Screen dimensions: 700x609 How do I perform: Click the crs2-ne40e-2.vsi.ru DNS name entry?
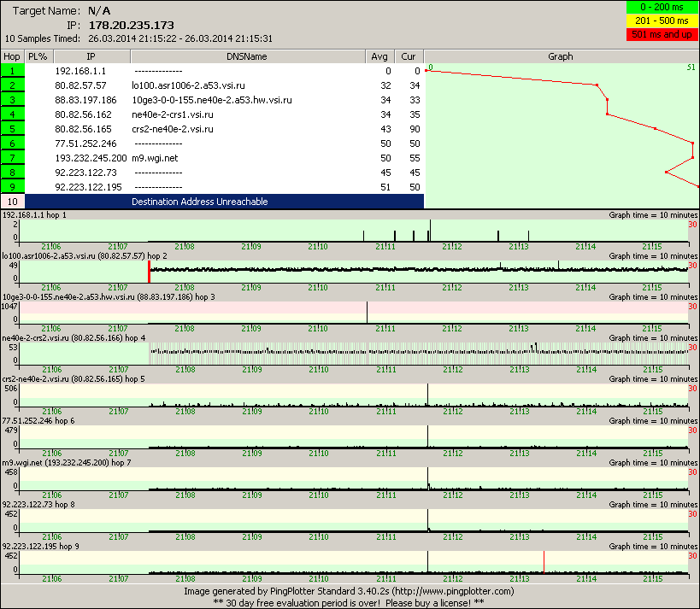173,129
